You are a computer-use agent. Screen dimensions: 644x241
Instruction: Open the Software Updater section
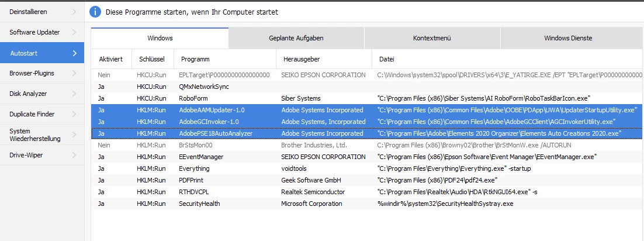42,32
